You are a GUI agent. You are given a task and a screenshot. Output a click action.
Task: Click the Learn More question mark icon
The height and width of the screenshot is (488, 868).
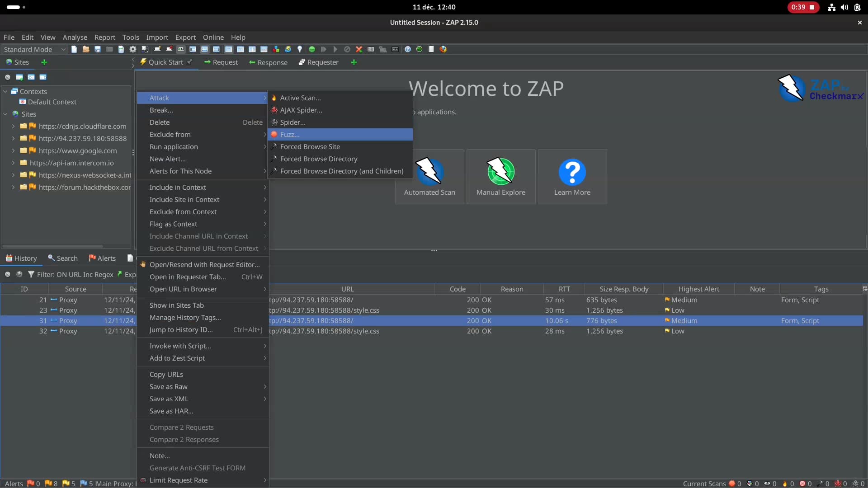[x=572, y=172]
